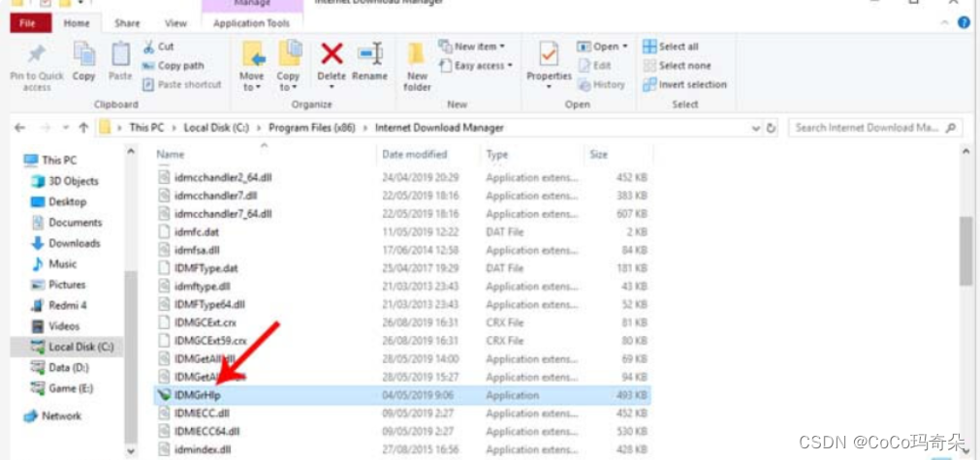
Task: Click Paste shortcut in the ribbon
Action: point(182,84)
